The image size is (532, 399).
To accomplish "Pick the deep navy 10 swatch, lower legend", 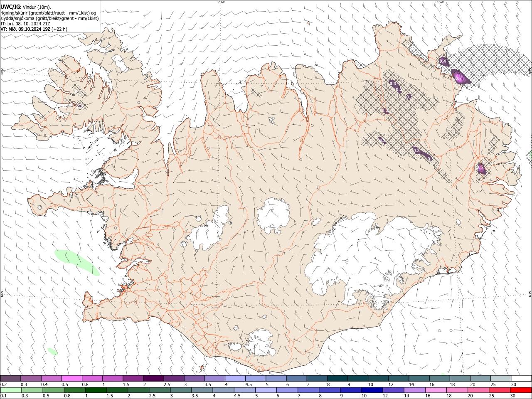I will coord(372,390).
